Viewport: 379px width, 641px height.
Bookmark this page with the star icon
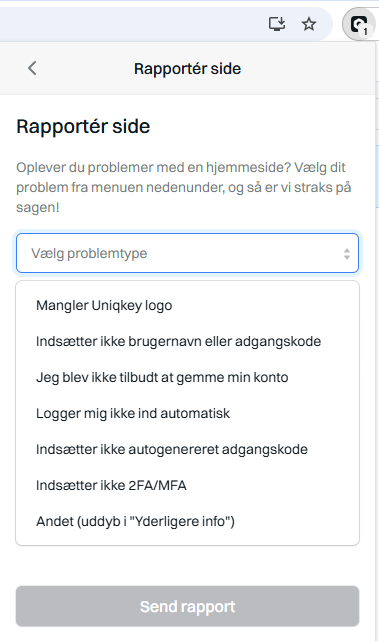tap(309, 24)
